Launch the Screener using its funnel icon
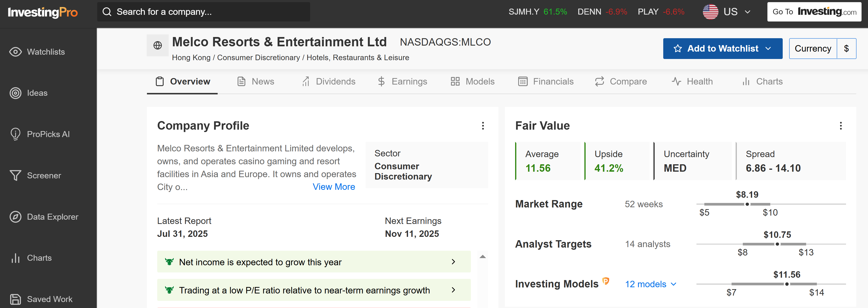 [16, 175]
